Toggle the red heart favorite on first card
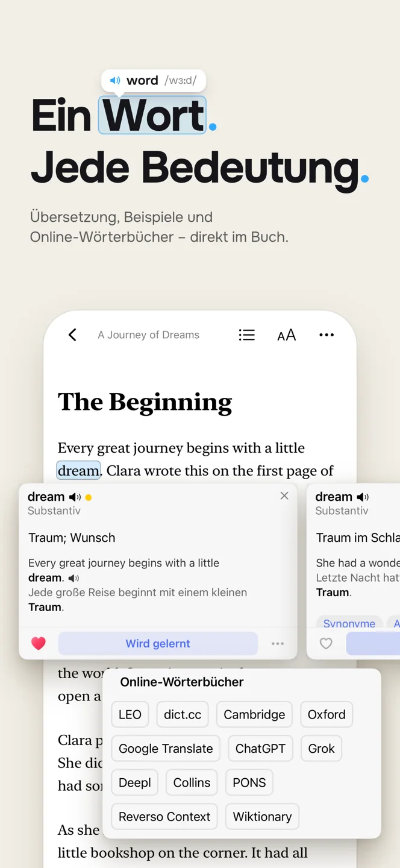 [x=39, y=644]
